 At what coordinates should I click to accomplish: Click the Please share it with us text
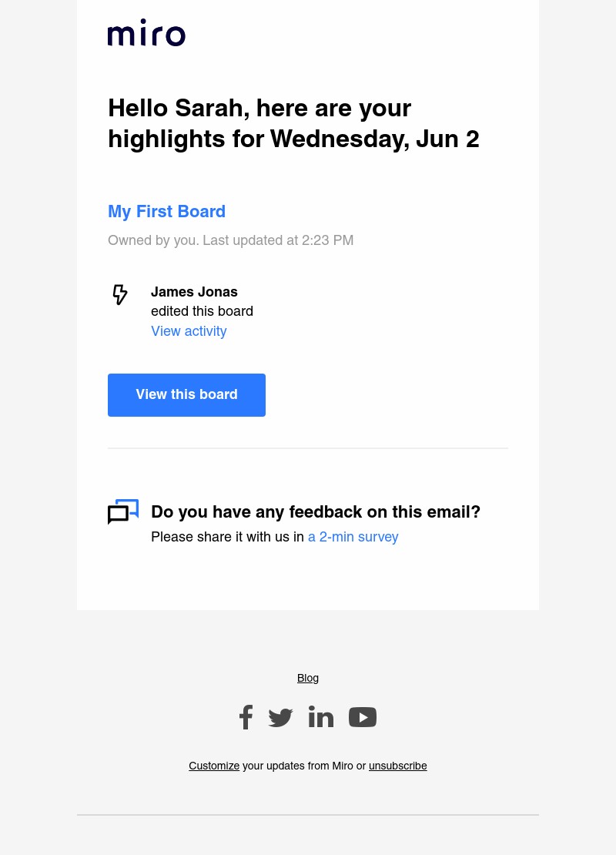227,537
